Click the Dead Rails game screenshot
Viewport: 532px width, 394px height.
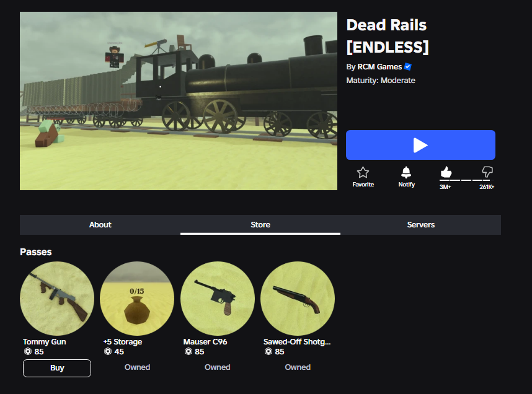[x=179, y=101]
